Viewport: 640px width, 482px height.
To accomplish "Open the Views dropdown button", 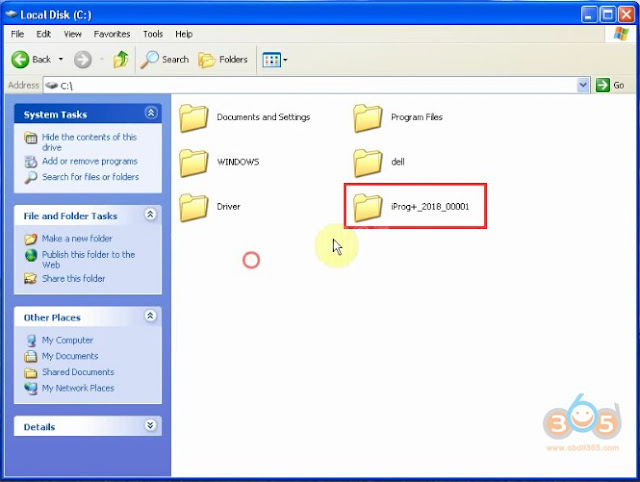I will pos(275,60).
